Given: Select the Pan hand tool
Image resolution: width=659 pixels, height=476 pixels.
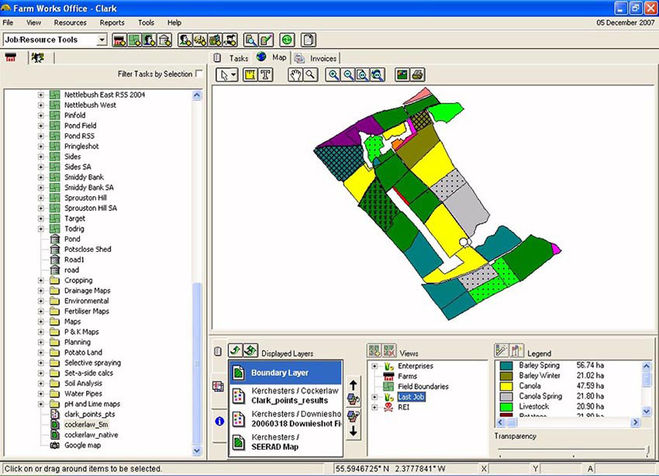Looking at the screenshot, I should [x=295, y=75].
